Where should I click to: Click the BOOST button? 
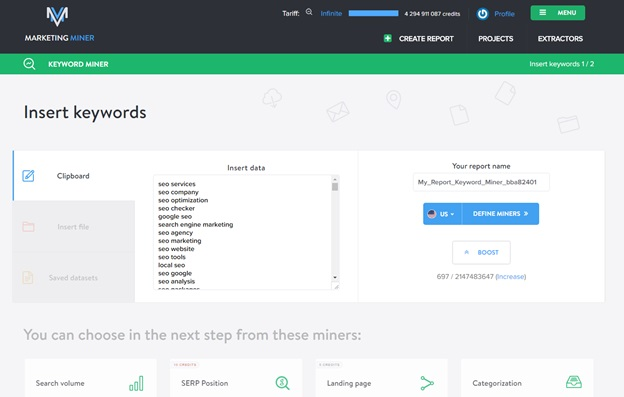[481, 252]
